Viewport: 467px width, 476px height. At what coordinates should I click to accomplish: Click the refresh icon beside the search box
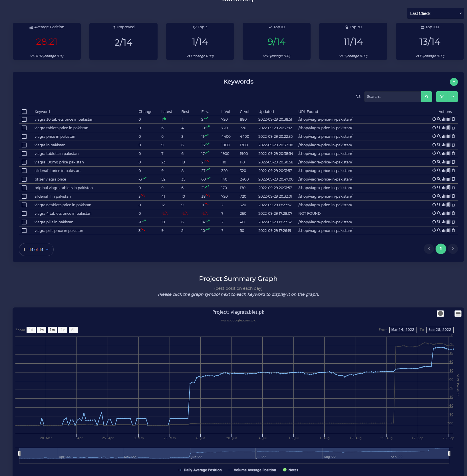point(358,97)
